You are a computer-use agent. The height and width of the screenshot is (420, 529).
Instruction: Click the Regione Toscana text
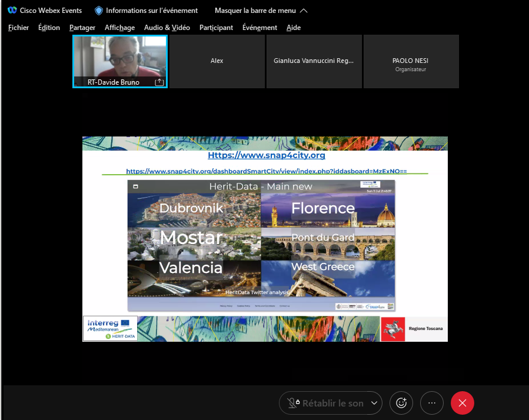[x=426, y=329]
